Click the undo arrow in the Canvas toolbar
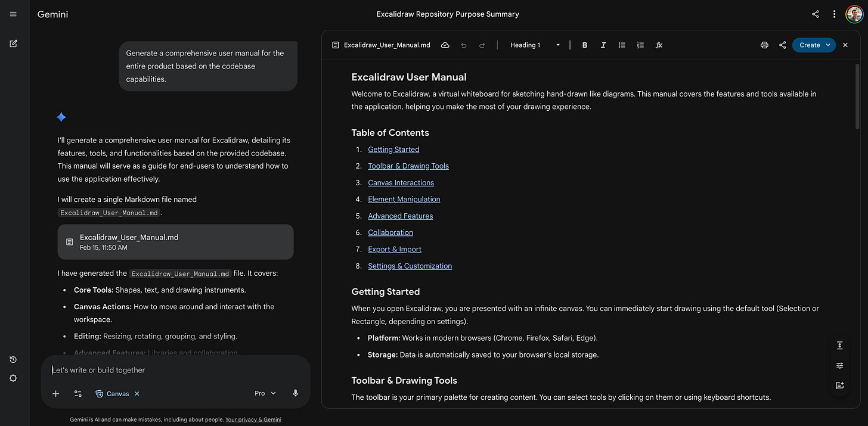Image resolution: width=868 pixels, height=426 pixels. click(x=463, y=45)
